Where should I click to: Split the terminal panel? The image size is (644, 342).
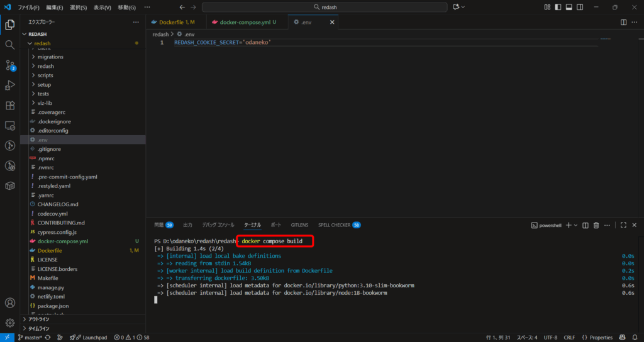585,225
